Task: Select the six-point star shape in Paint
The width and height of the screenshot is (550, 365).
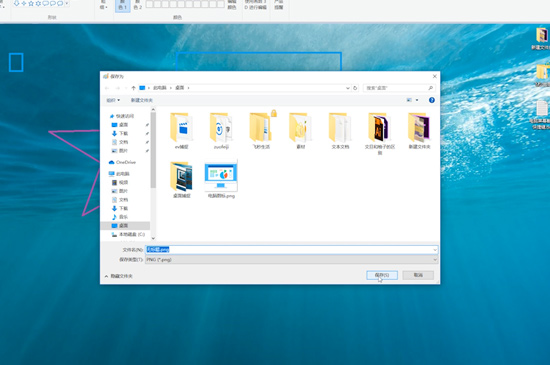Action: (38, 3)
